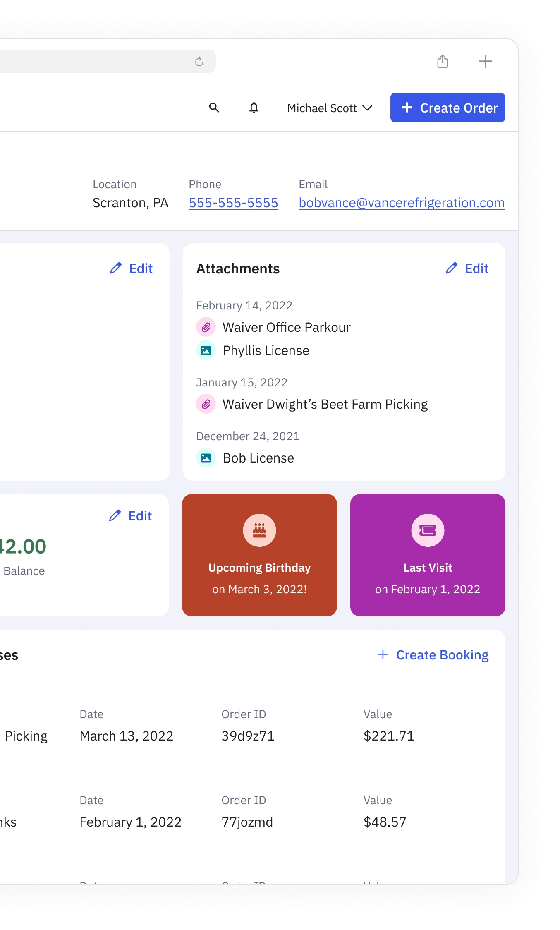Click paperclip icon beside Waiver Office Parkour

click(x=206, y=327)
